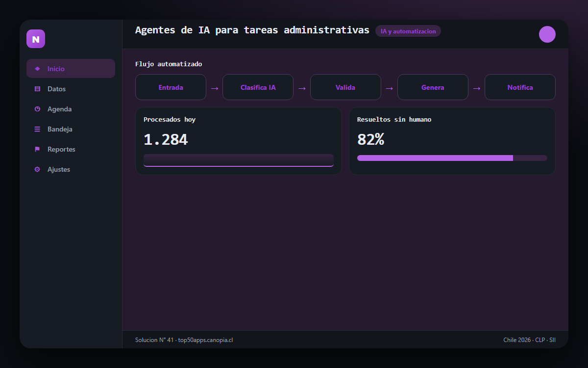The image size is (588, 368).
Task: Open the Datos section
Action: point(71,89)
